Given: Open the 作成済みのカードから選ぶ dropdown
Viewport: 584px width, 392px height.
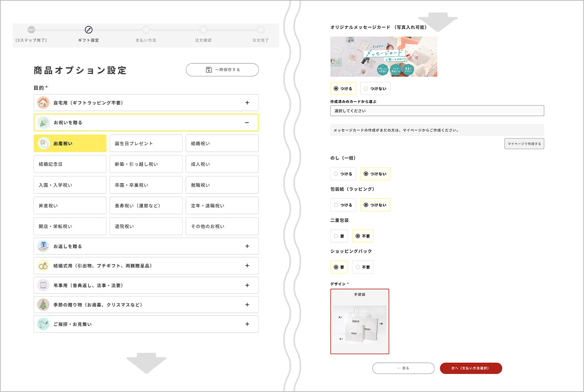Looking at the screenshot, I should pyautogui.click(x=437, y=111).
